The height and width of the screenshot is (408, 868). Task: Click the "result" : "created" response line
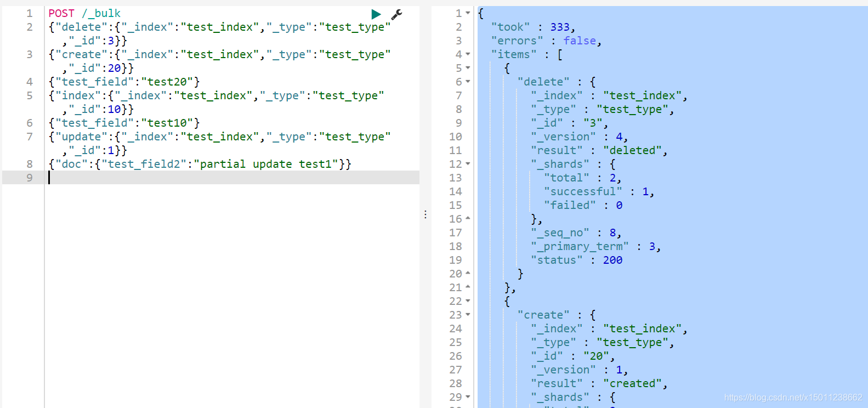[x=599, y=383]
